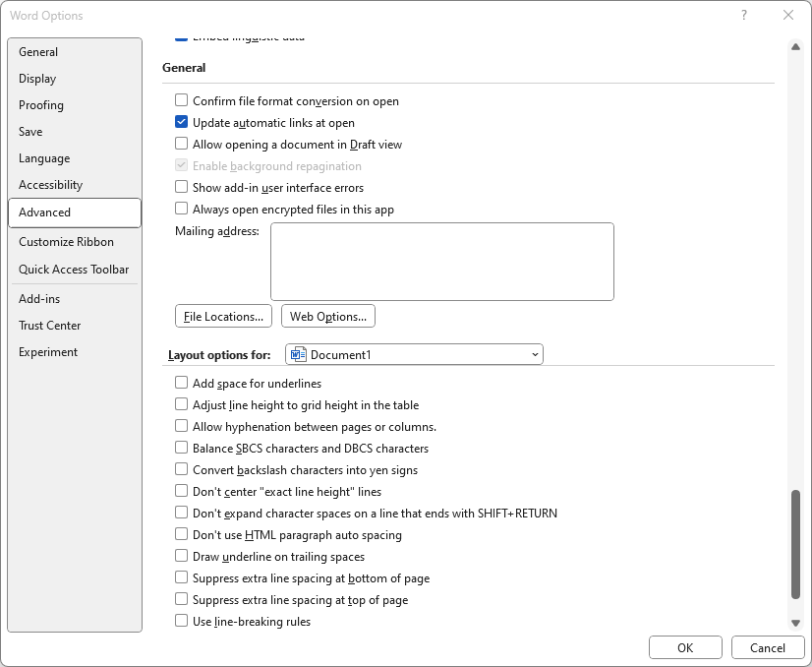Open the File Locations dialog
Viewport: 812px width, 667px height.
[223, 316]
